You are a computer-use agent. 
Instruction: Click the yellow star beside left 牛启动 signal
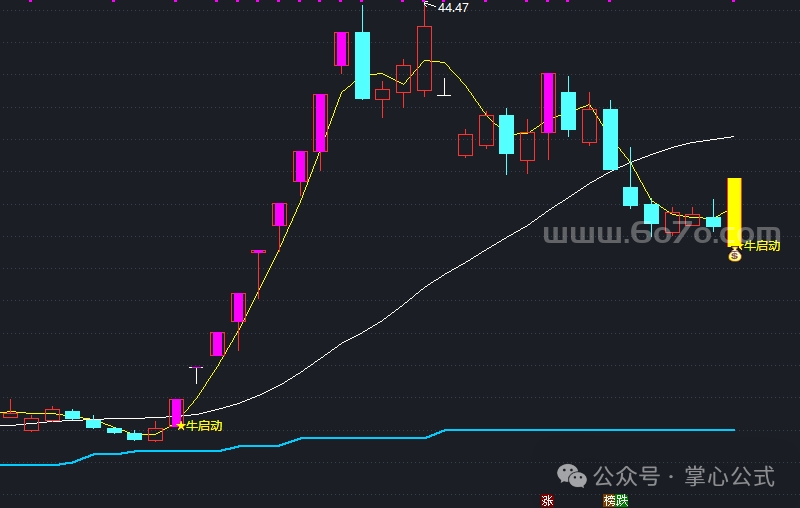pyautogui.click(x=181, y=426)
